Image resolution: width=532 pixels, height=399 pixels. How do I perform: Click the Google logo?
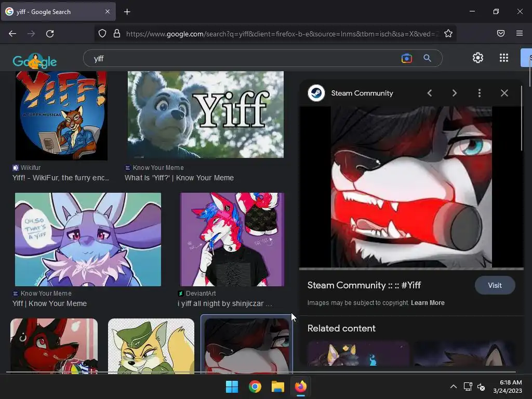[x=34, y=61]
